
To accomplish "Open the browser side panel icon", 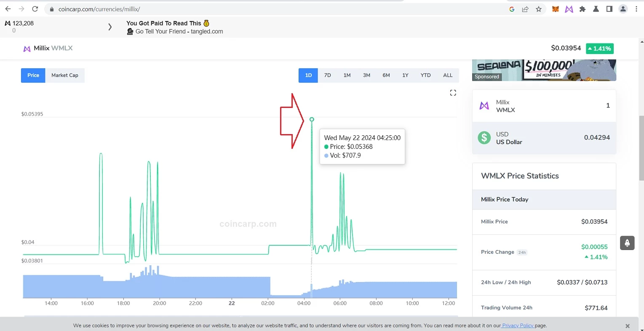I will coord(609,9).
